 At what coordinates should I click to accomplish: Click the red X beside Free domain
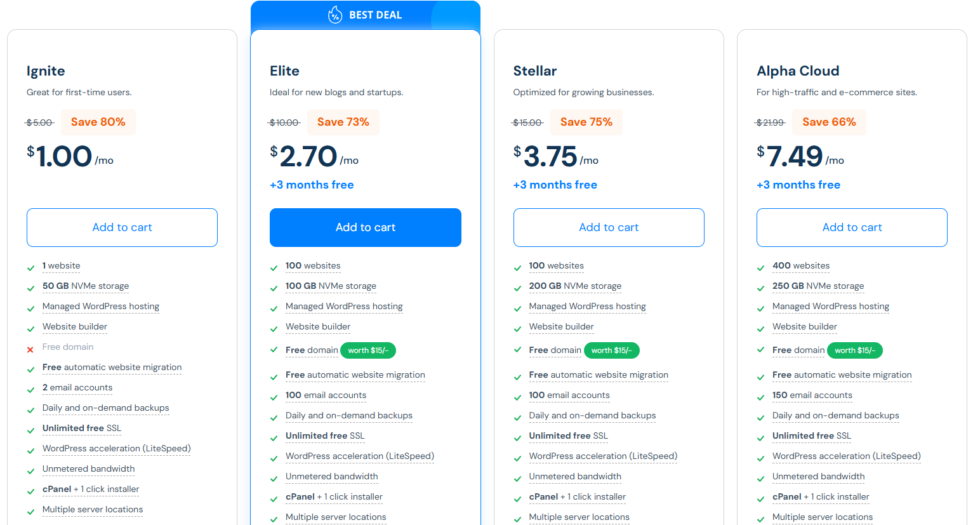[x=30, y=350]
